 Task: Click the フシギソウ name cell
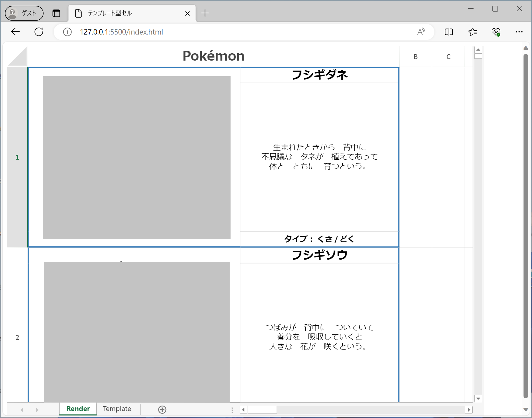point(319,255)
